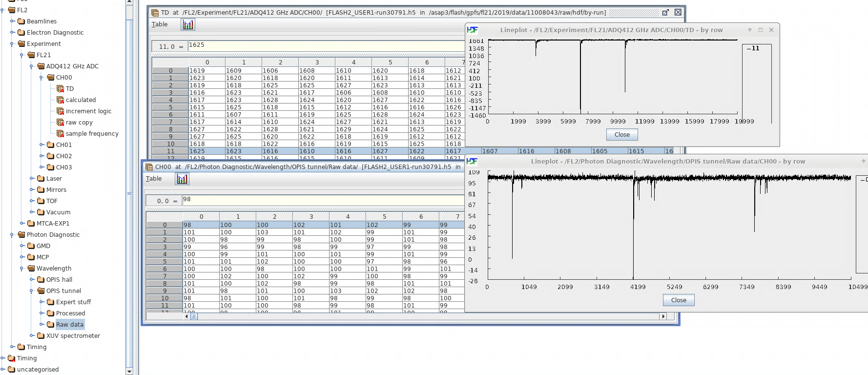Select the TD dataset icon in tree

tap(60, 88)
